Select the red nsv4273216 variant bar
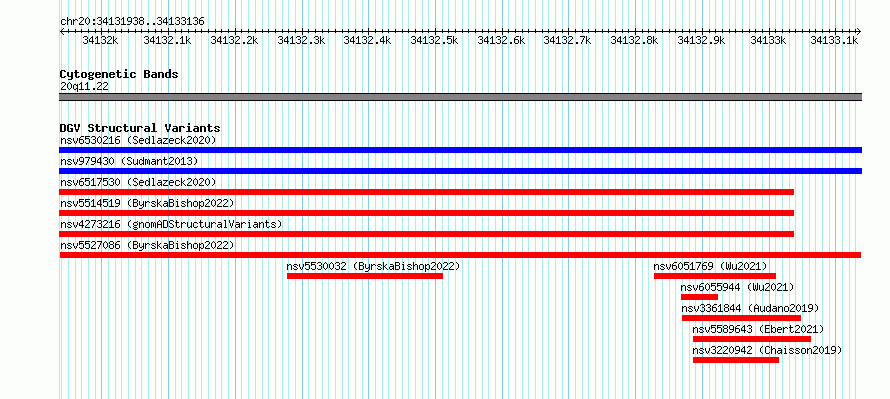Image resolution: width=890 pixels, height=399 pixels. click(426, 234)
